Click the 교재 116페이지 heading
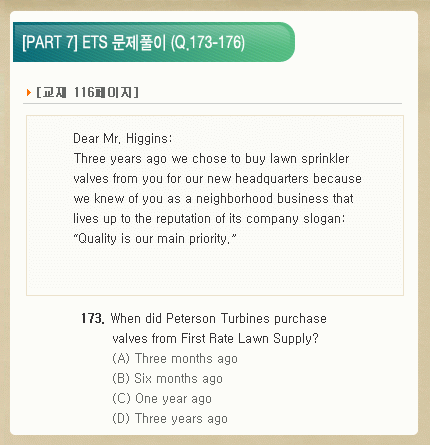This screenshot has height=445, width=430. (x=87, y=92)
